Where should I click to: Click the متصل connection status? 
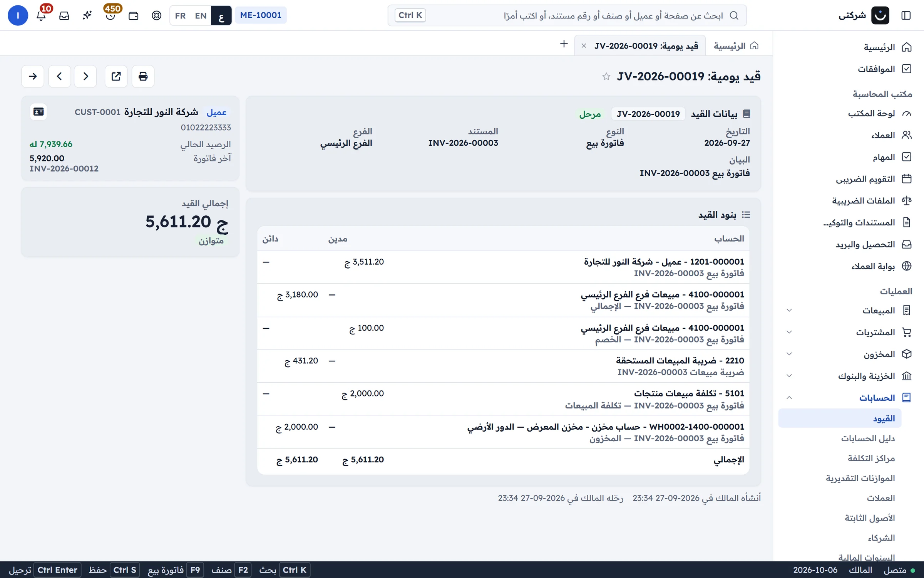(899, 570)
